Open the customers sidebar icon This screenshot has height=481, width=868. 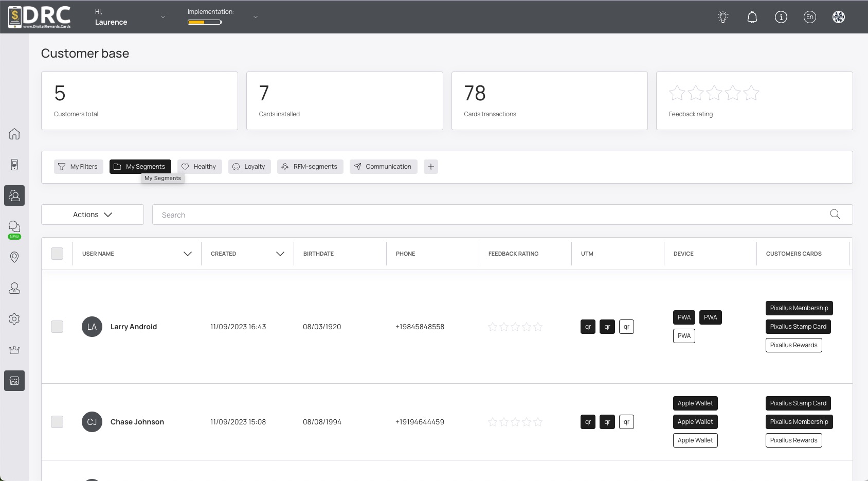[14, 195]
